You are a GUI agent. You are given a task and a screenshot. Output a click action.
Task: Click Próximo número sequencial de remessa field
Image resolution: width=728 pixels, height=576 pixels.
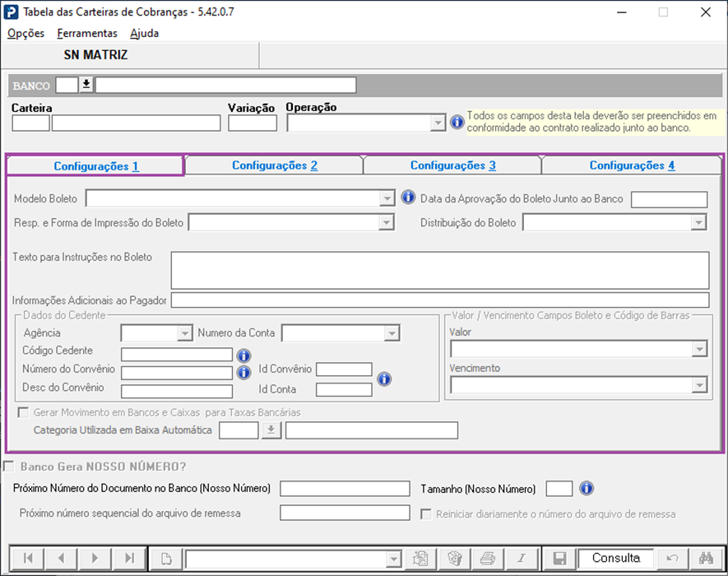pyautogui.click(x=345, y=513)
